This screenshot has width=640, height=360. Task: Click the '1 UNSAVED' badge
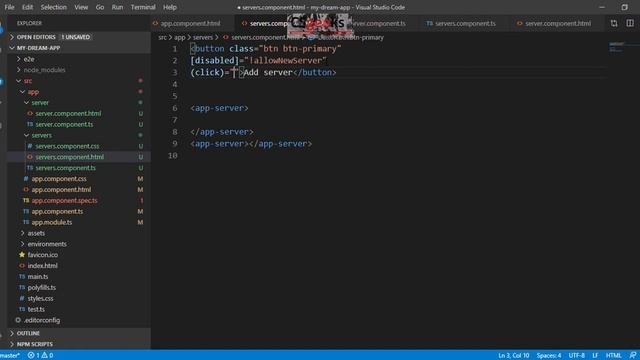click(76, 37)
